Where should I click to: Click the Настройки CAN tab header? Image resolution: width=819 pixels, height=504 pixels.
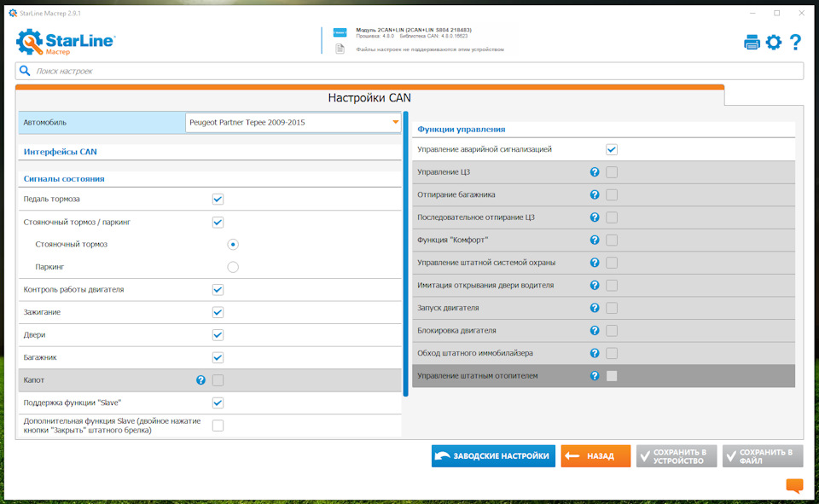coord(369,98)
